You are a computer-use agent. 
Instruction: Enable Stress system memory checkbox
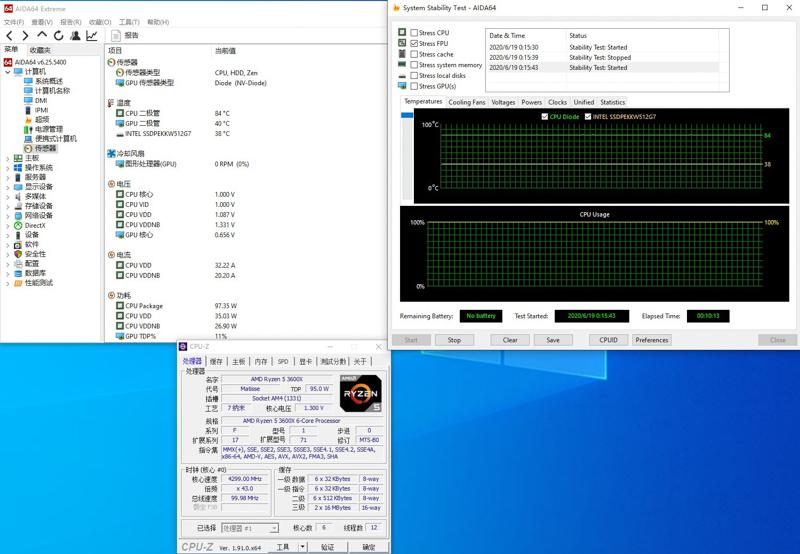(x=414, y=65)
